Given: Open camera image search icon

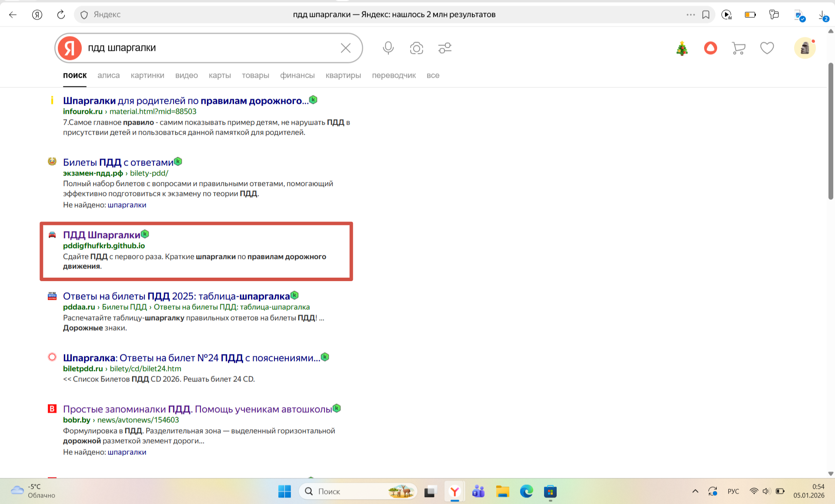Looking at the screenshot, I should click(x=416, y=48).
